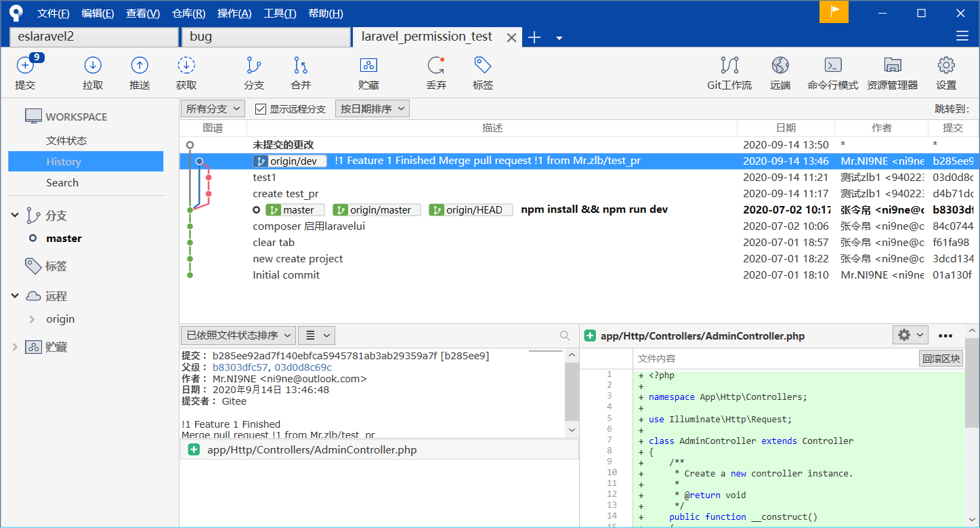
Task: Click the 提交 (Commit) toolbar icon
Action: point(25,66)
